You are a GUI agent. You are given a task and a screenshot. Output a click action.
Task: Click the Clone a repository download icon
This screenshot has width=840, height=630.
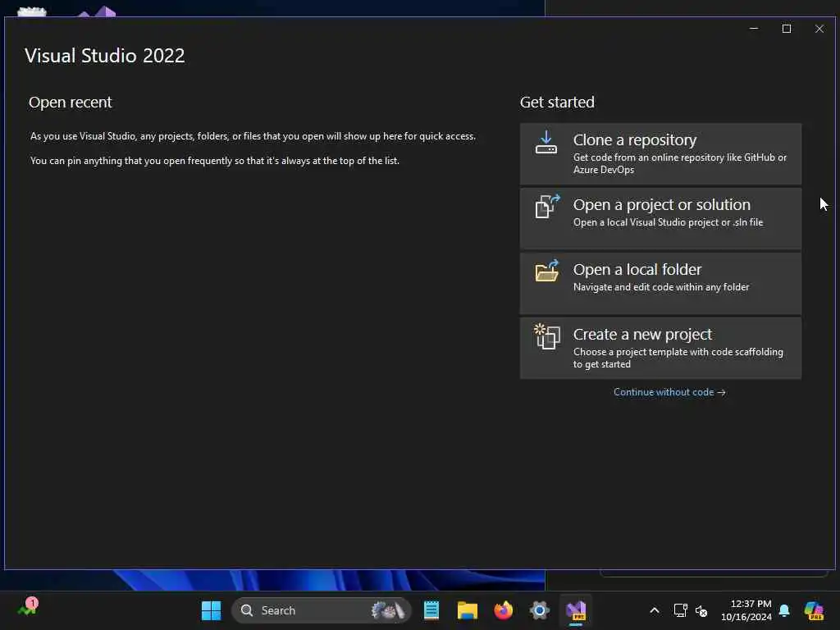[546, 143]
